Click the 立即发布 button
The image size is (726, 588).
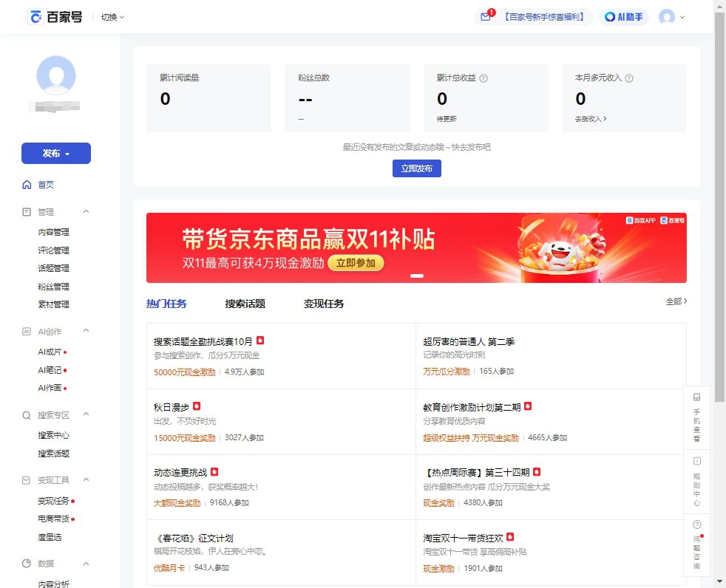(417, 168)
